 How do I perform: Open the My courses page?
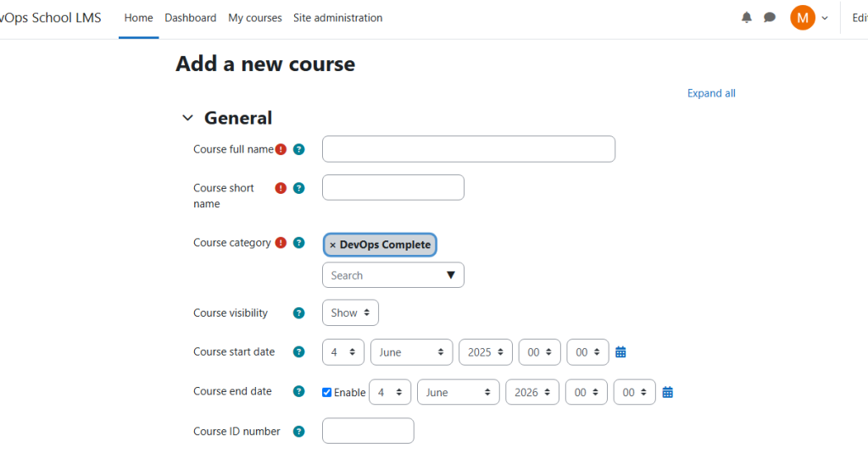pos(255,18)
